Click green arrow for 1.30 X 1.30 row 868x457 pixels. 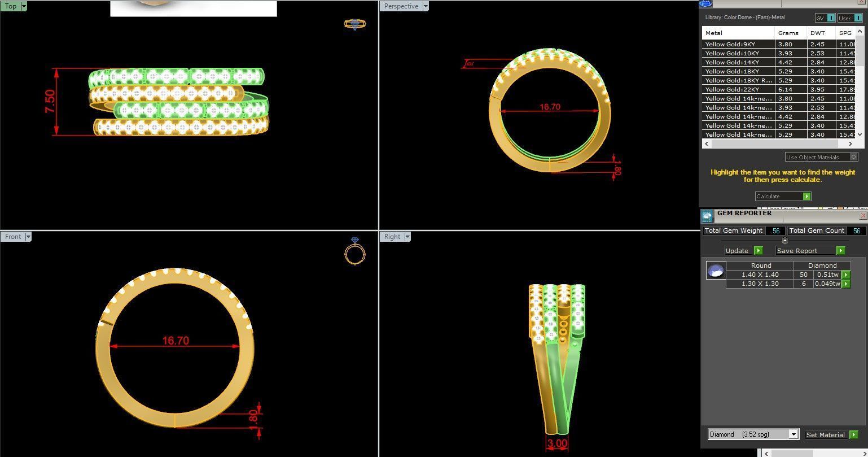tap(845, 284)
